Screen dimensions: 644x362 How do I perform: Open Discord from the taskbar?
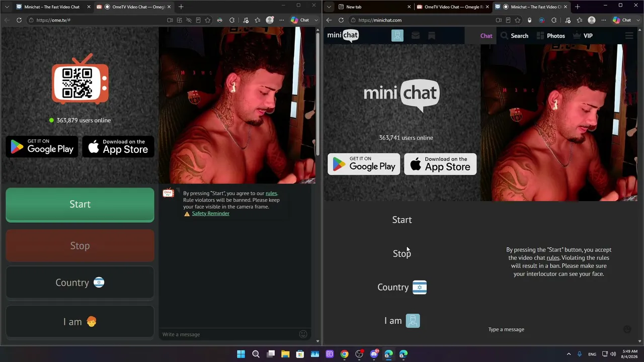pos(374,354)
